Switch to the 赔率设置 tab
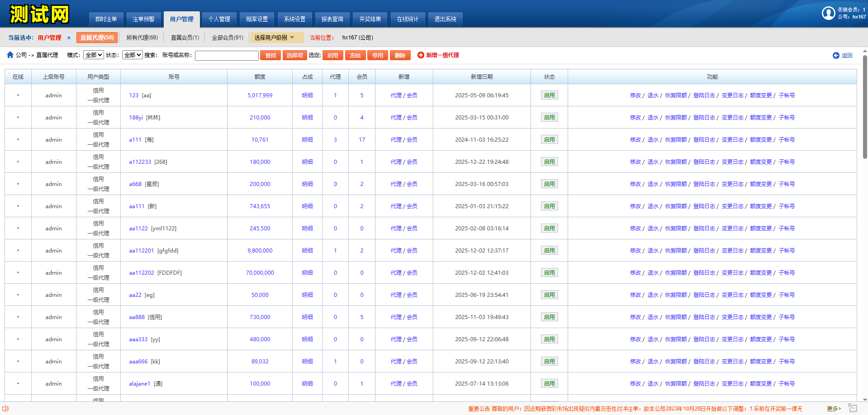Viewport: 868px width, 415px height. pos(257,19)
